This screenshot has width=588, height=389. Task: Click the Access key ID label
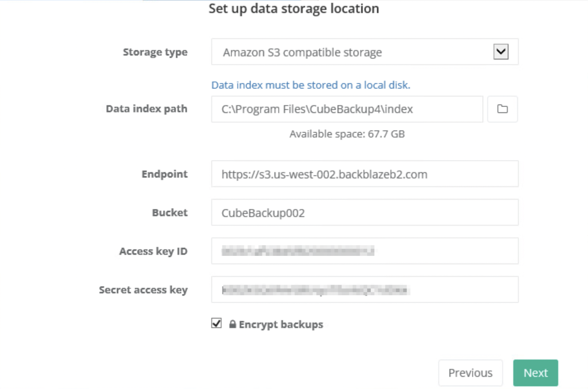click(x=153, y=251)
